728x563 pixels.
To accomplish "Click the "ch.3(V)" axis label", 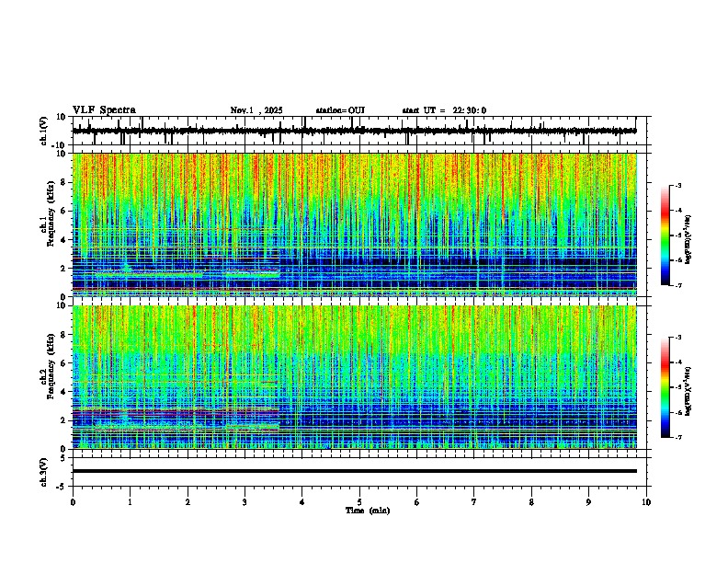I will (44, 472).
